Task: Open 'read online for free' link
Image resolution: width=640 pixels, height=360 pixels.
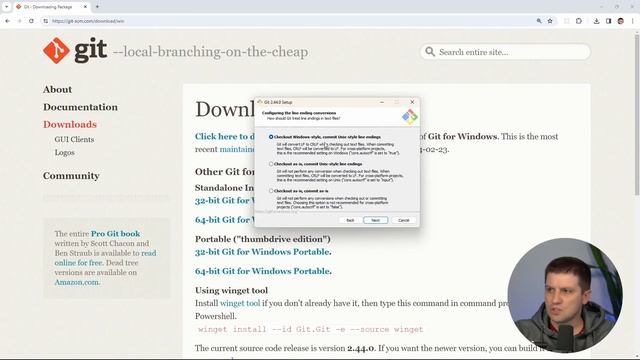Action: [x=105, y=258]
